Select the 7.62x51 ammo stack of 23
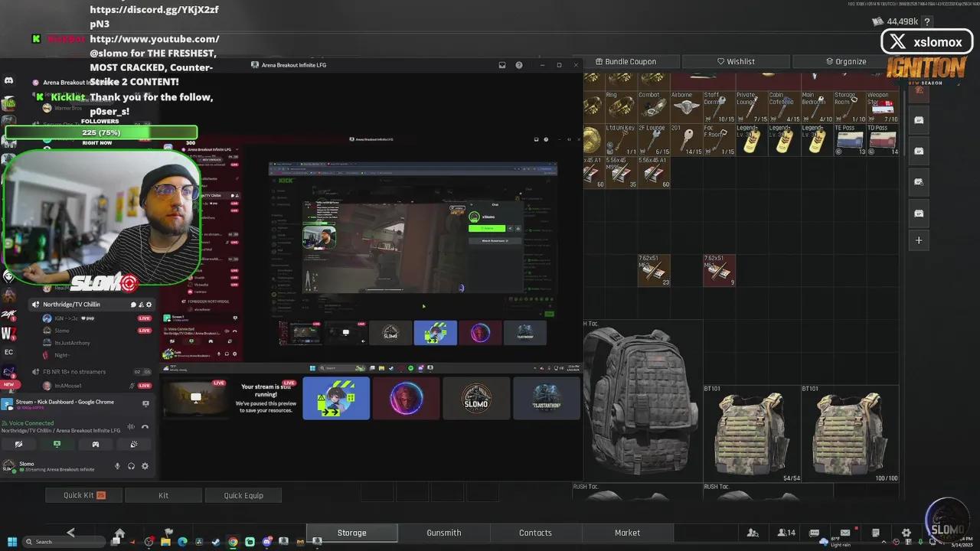Screen dimensions: 980x551 coord(654,271)
